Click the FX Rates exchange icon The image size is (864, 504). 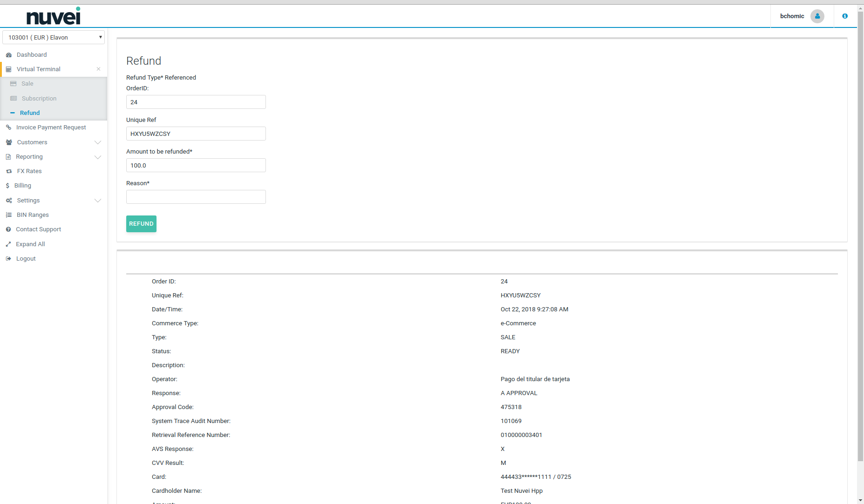coord(9,171)
